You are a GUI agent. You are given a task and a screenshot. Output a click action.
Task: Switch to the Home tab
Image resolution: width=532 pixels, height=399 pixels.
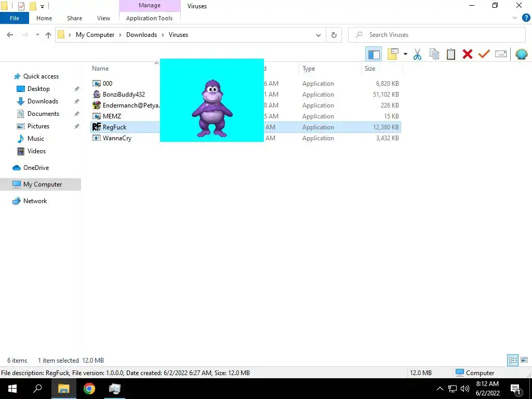pos(44,18)
